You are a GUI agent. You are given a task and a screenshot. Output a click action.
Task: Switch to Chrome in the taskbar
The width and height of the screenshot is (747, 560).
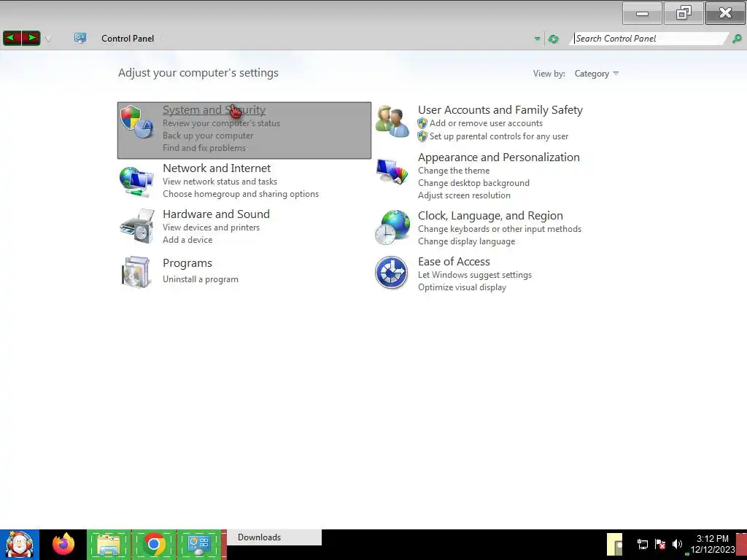point(154,545)
